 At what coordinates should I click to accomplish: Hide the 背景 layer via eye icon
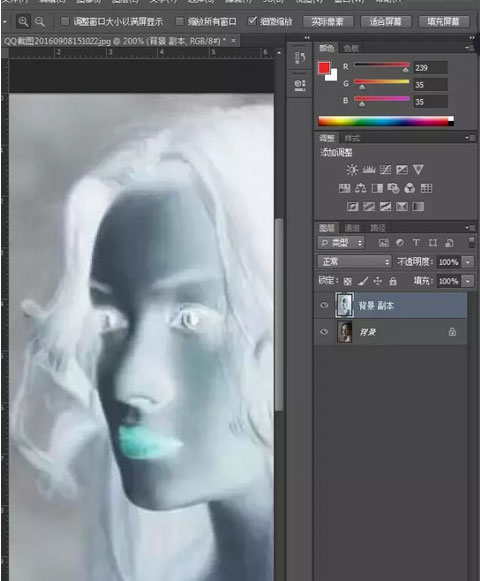(324, 332)
